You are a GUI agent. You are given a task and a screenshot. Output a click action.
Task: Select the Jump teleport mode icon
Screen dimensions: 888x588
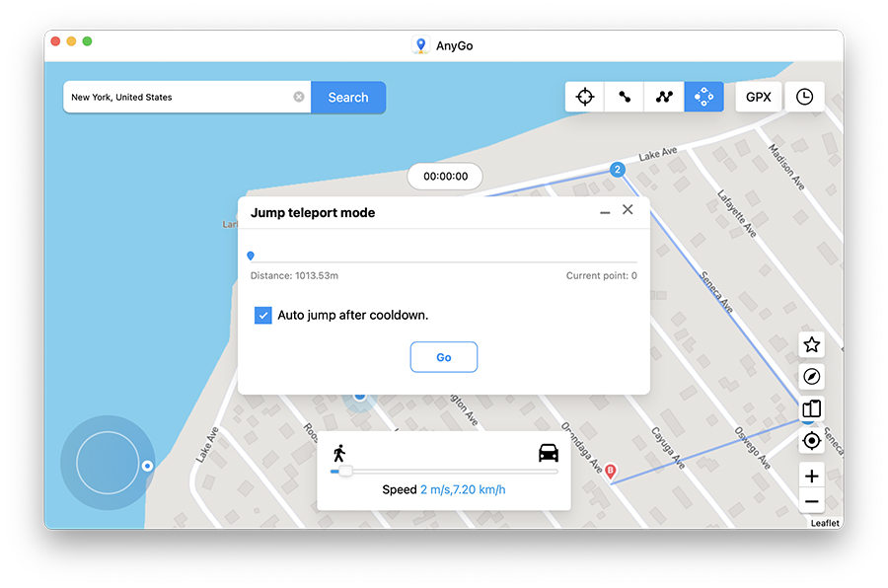pyautogui.click(x=703, y=96)
